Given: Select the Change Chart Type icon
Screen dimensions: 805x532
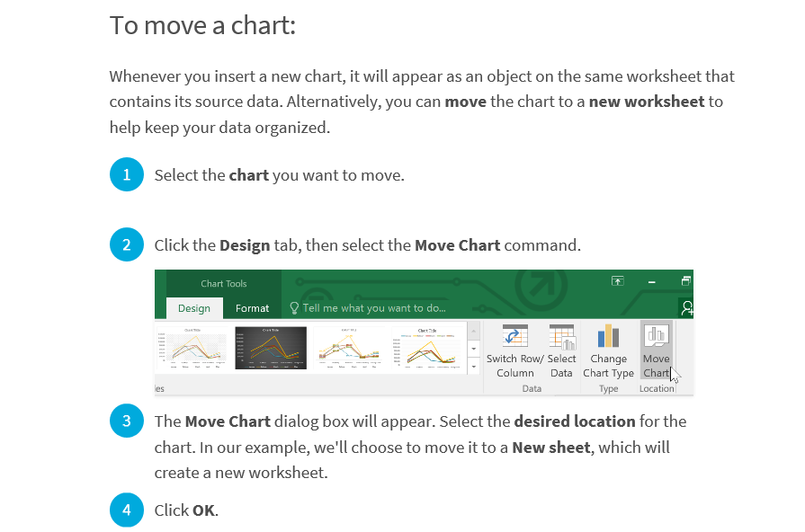Looking at the screenshot, I should [x=608, y=335].
